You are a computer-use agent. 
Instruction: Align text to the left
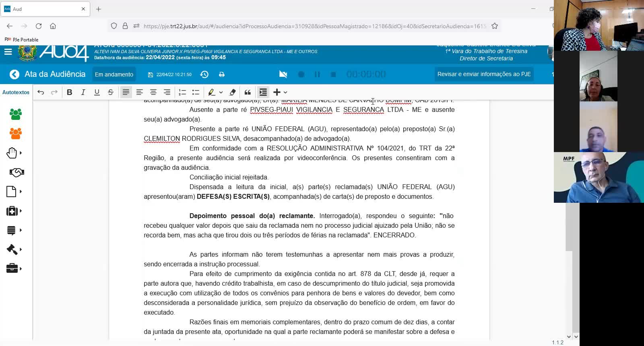(x=140, y=93)
